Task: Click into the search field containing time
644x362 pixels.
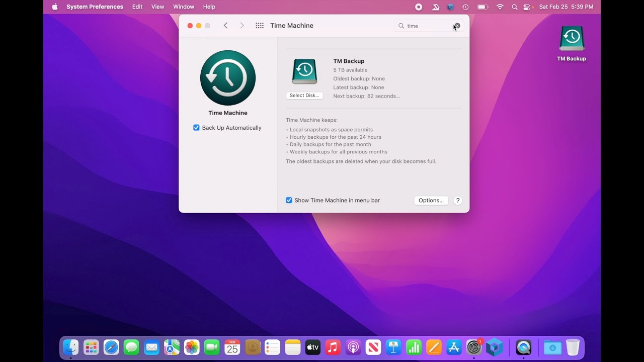Action: click(x=428, y=26)
